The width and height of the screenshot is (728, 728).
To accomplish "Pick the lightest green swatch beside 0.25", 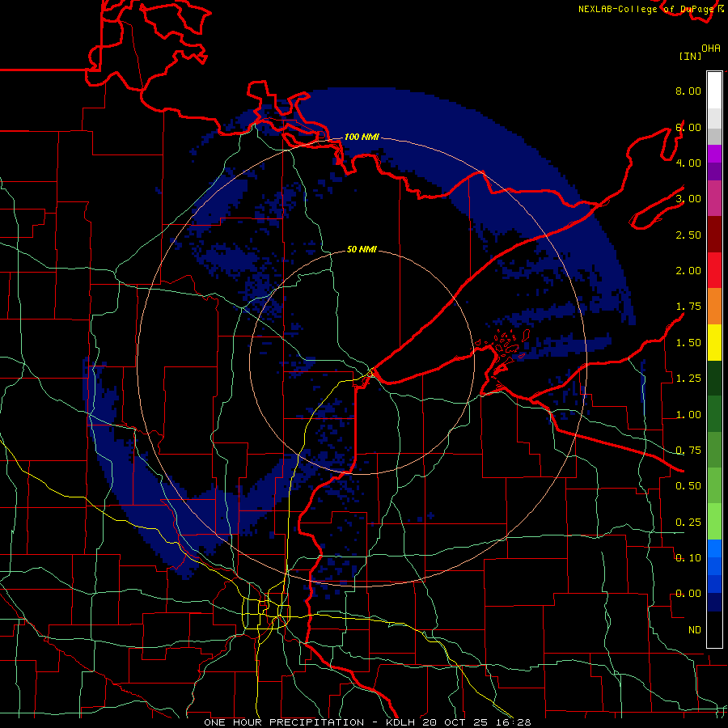I will point(714,522).
